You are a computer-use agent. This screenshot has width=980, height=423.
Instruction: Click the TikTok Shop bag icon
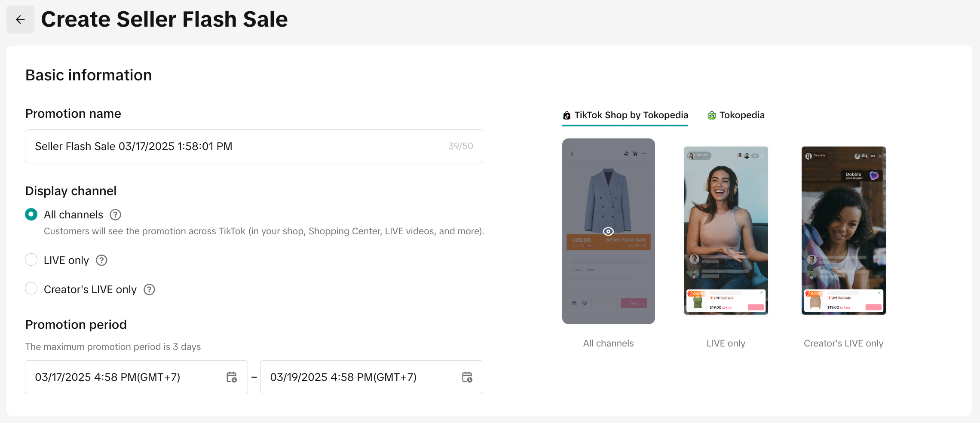pos(567,115)
